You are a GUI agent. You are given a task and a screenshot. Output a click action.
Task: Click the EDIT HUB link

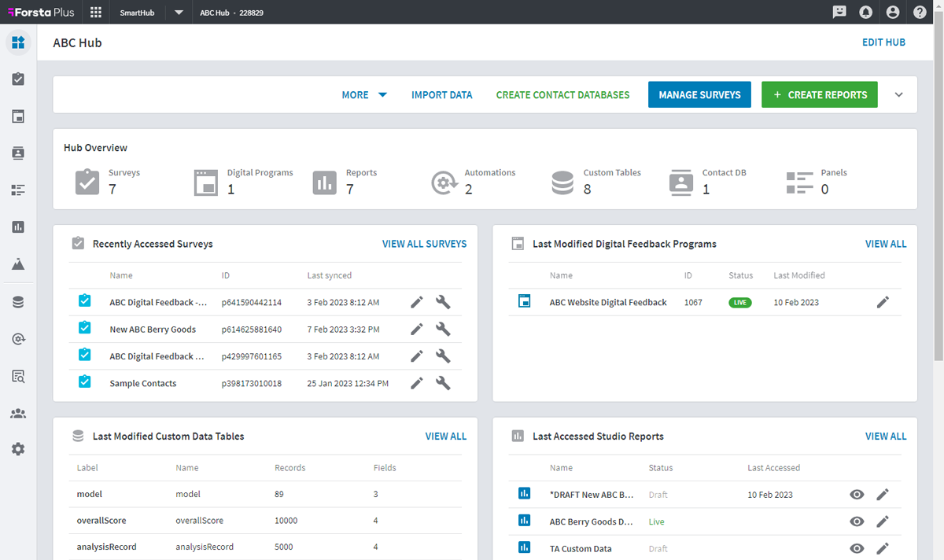tap(883, 42)
